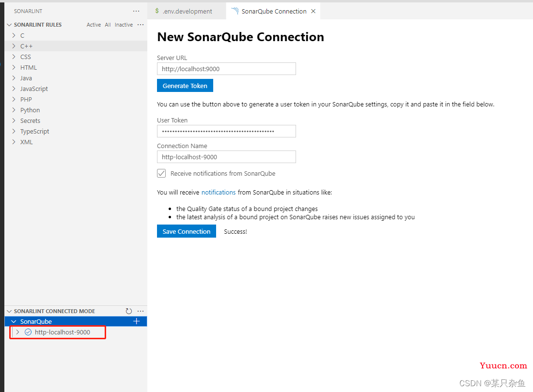Refresh the SonarLint Connected Mode list
Screen dimensions: 533x392
point(128,311)
